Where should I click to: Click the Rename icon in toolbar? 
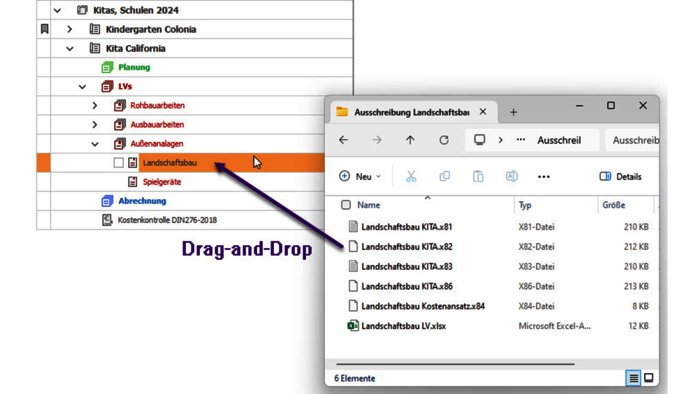click(x=512, y=177)
